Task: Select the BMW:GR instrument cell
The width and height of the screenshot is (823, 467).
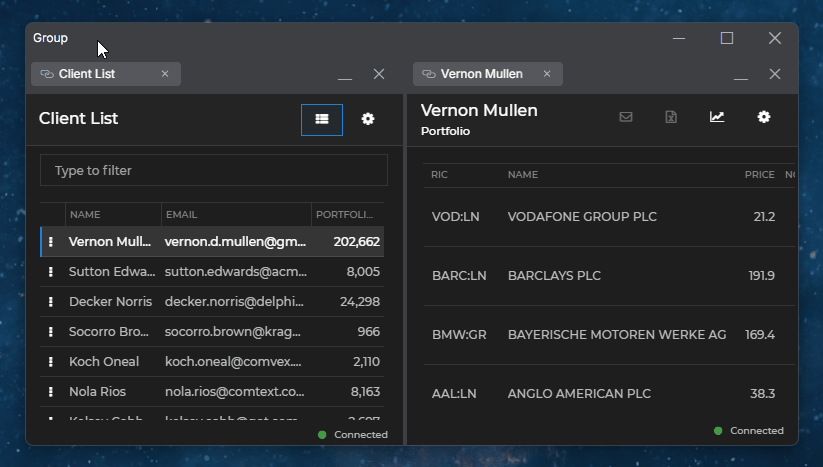Action: 459,334
